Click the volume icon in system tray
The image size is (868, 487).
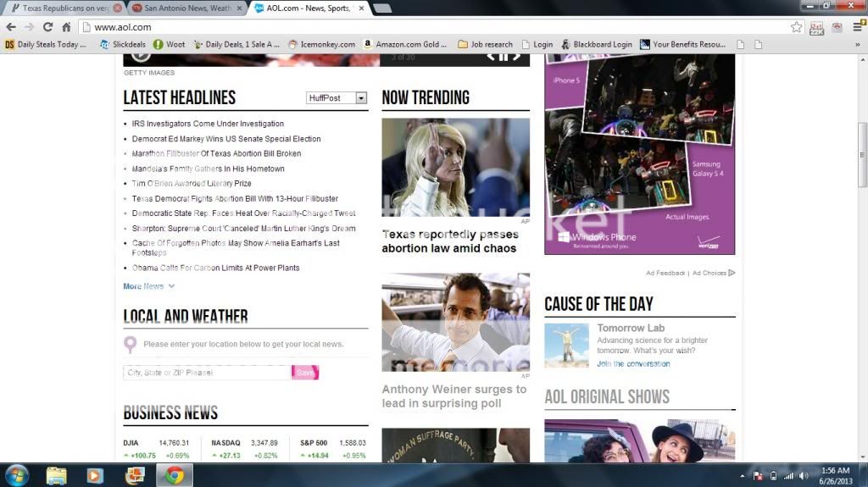[x=804, y=476]
